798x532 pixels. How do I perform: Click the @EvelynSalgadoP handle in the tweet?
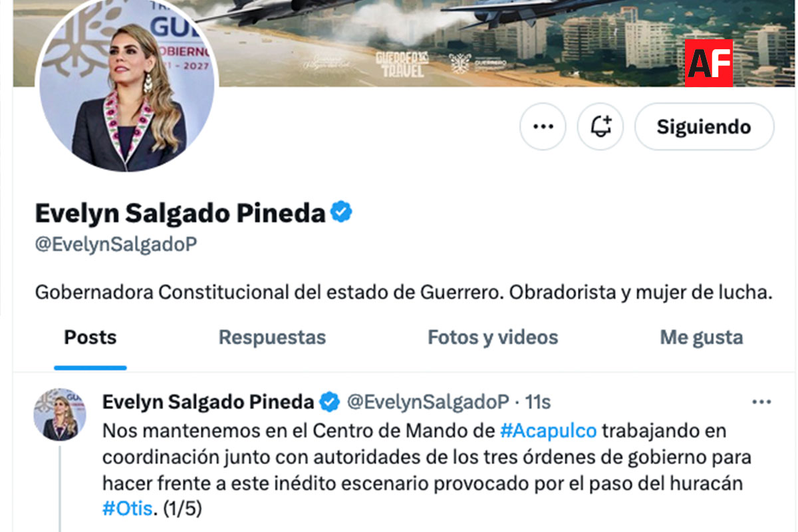click(429, 402)
